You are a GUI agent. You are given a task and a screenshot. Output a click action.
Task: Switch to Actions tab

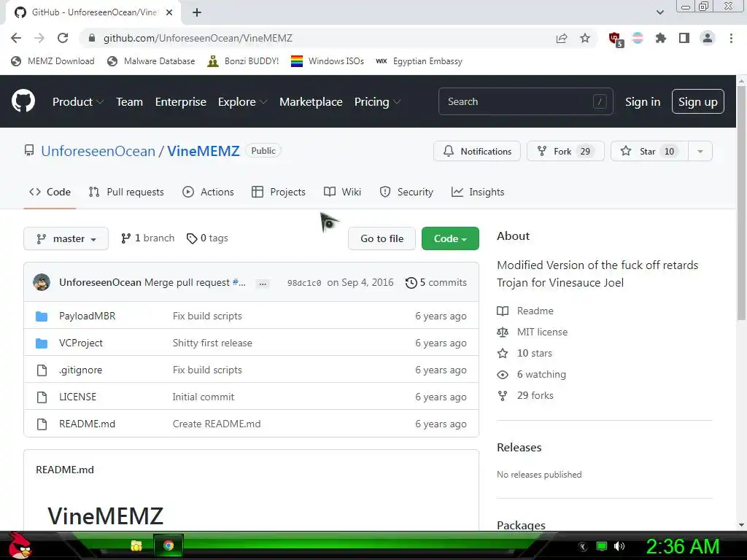208,192
